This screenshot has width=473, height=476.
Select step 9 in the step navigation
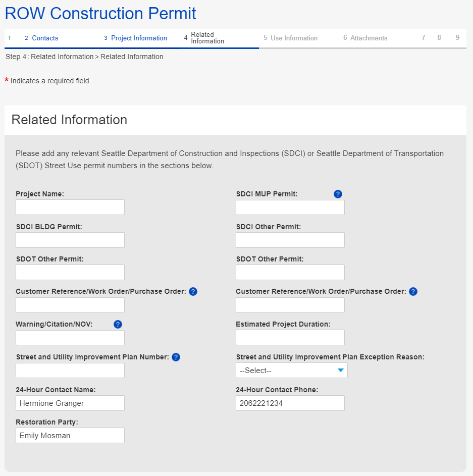pos(457,38)
